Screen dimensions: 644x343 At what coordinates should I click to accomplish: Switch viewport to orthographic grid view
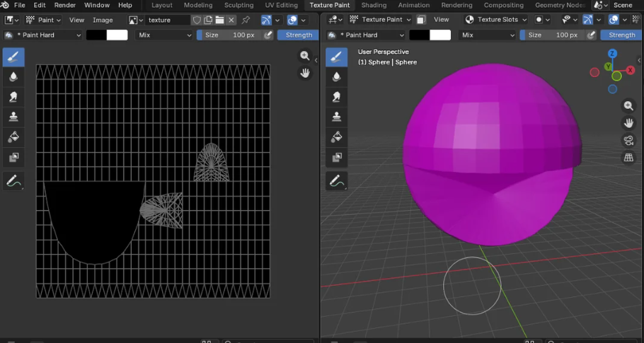pyautogui.click(x=628, y=158)
